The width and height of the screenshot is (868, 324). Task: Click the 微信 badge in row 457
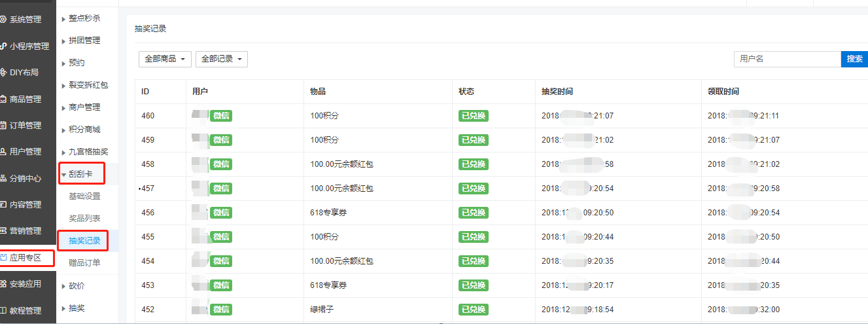222,189
